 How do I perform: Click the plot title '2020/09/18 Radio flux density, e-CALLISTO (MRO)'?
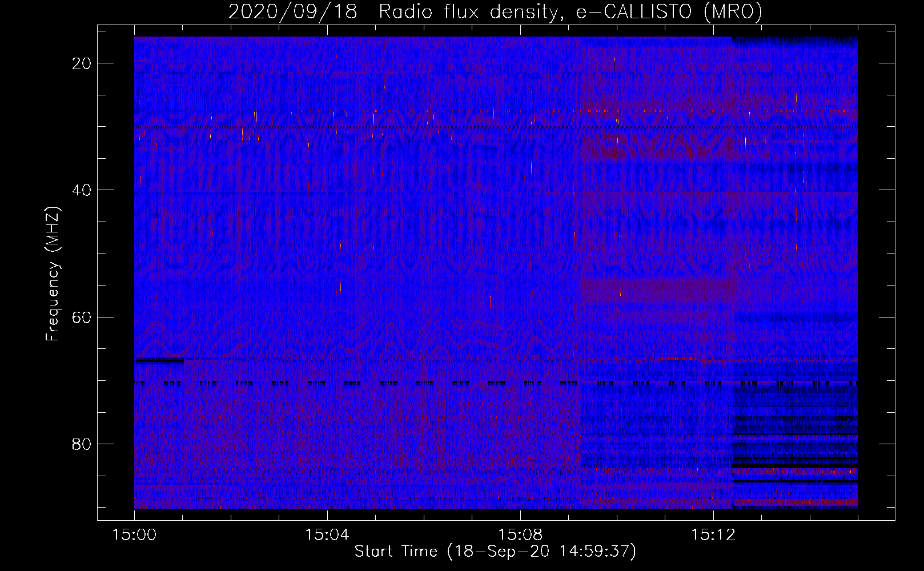495,11
